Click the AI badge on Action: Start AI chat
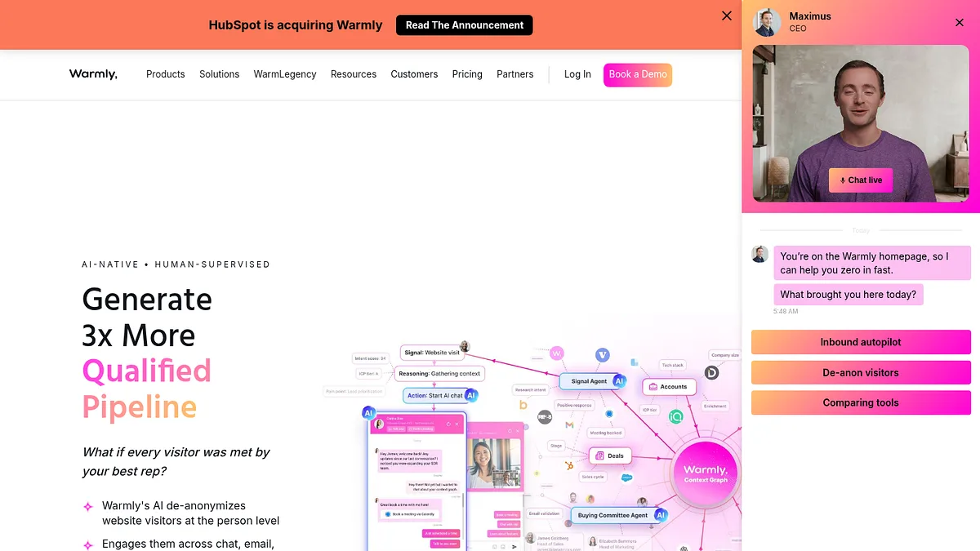This screenshot has height=551, width=980. point(471,395)
